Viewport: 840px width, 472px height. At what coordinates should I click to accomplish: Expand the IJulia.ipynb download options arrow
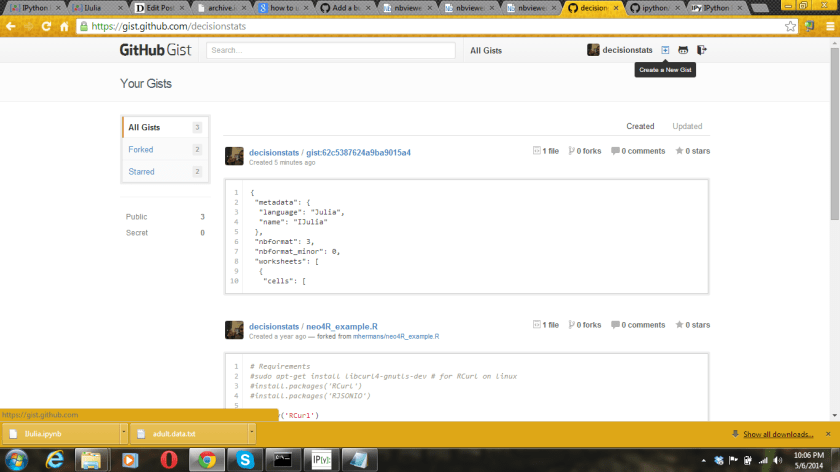click(123, 433)
